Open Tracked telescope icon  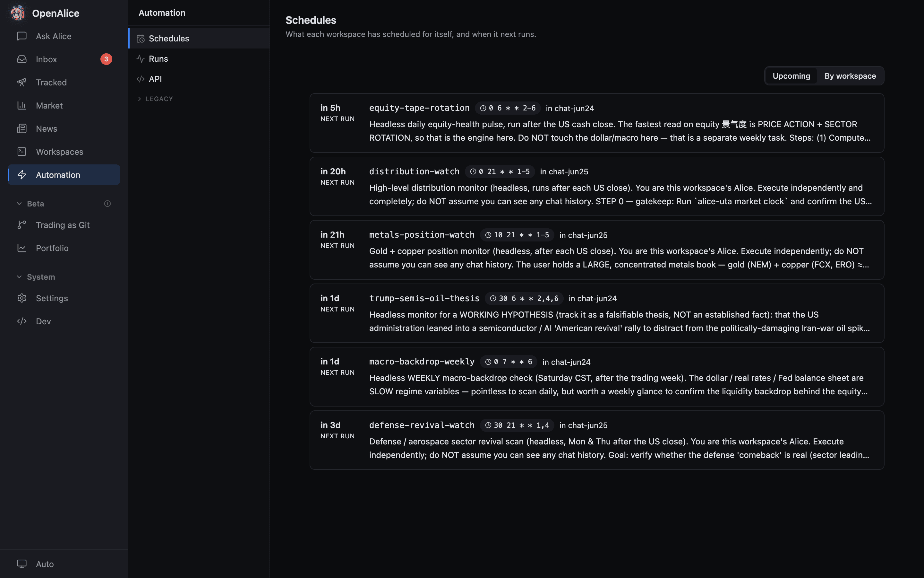point(22,82)
